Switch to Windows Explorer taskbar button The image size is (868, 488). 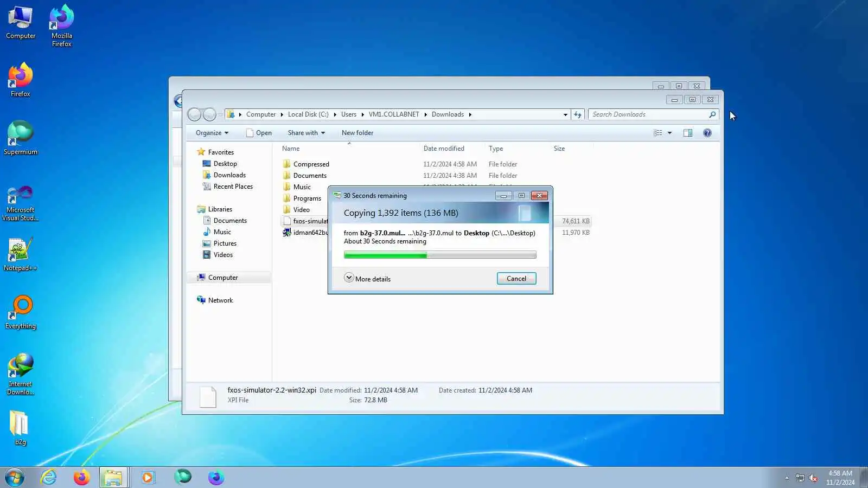[x=114, y=478]
